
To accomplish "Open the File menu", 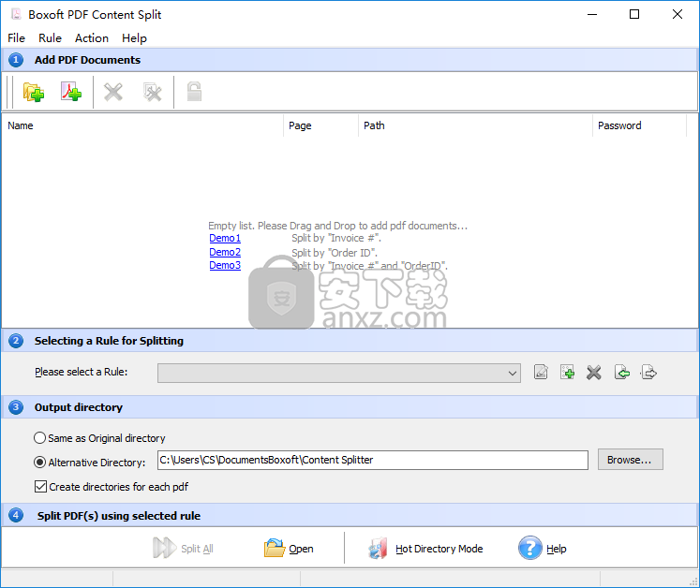I will [x=17, y=38].
